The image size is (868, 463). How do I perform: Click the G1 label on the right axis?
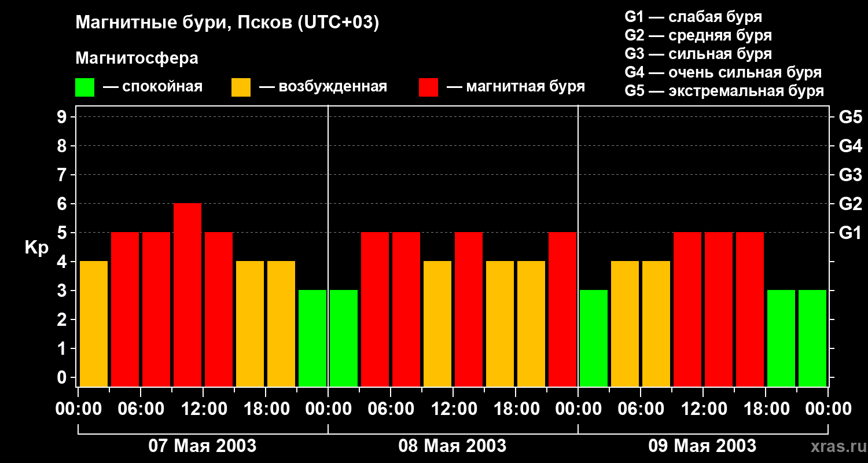851,233
